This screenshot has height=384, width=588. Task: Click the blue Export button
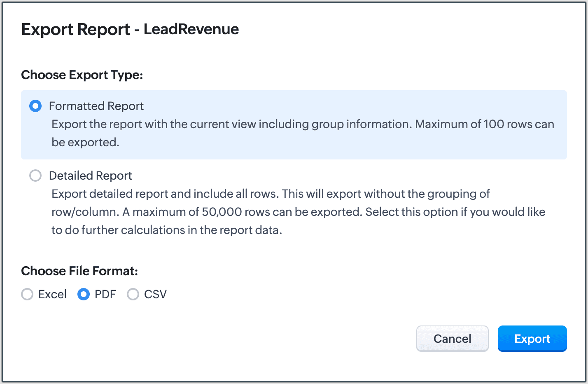point(532,339)
